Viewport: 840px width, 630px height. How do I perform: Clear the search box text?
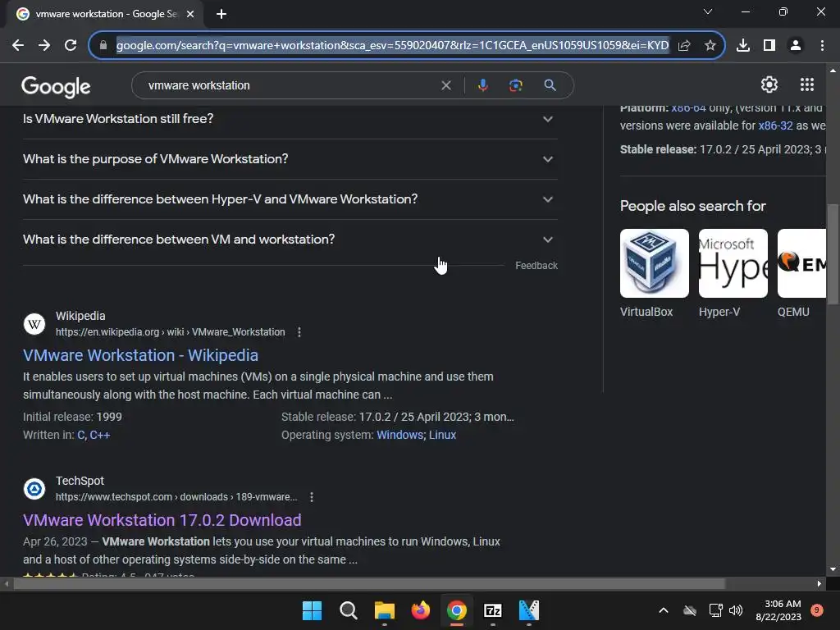(445, 85)
